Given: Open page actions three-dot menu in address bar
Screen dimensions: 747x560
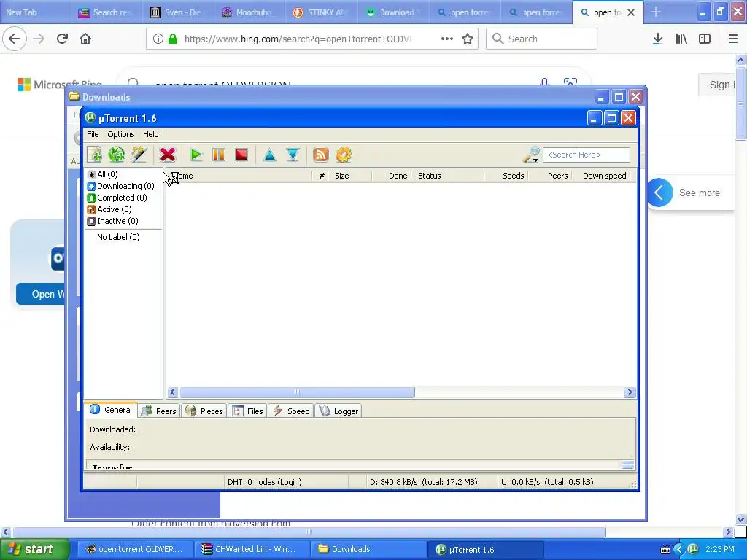Looking at the screenshot, I should (447, 39).
